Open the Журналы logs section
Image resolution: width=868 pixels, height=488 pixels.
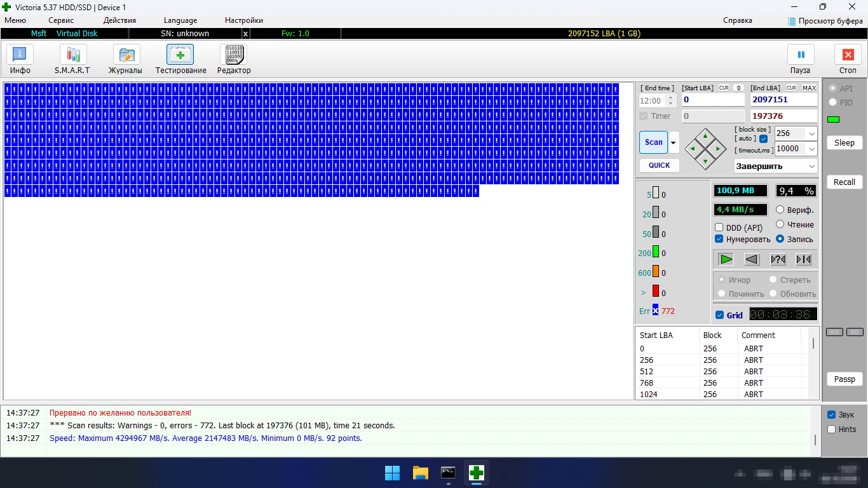click(125, 60)
